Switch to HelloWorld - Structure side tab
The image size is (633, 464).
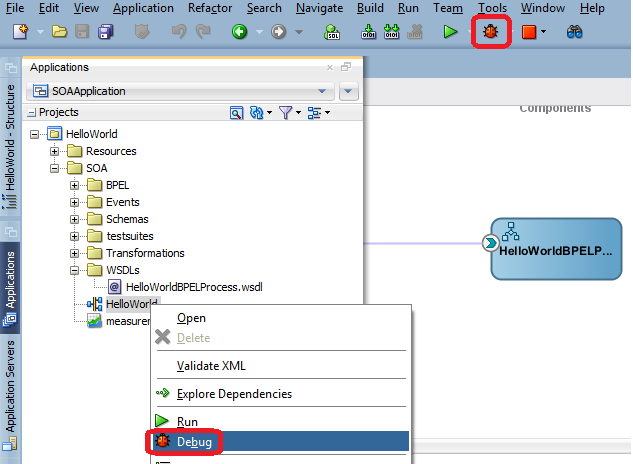coord(10,147)
